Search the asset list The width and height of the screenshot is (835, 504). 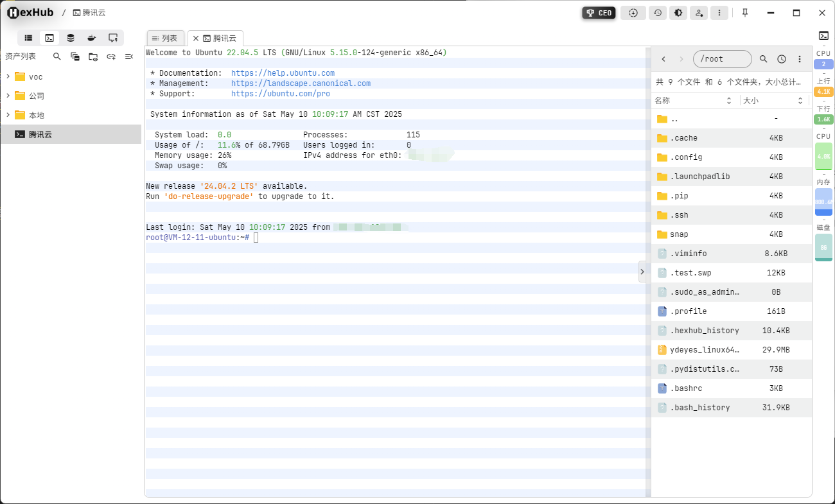(x=57, y=56)
